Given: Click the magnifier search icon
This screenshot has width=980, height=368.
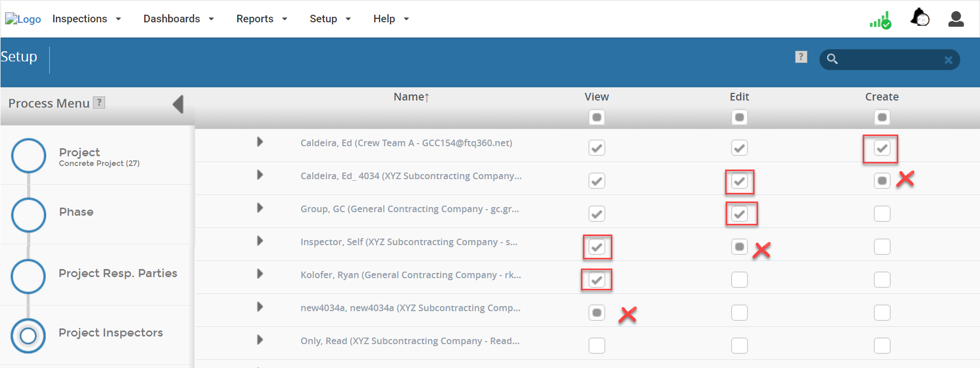Looking at the screenshot, I should (x=832, y=59).
